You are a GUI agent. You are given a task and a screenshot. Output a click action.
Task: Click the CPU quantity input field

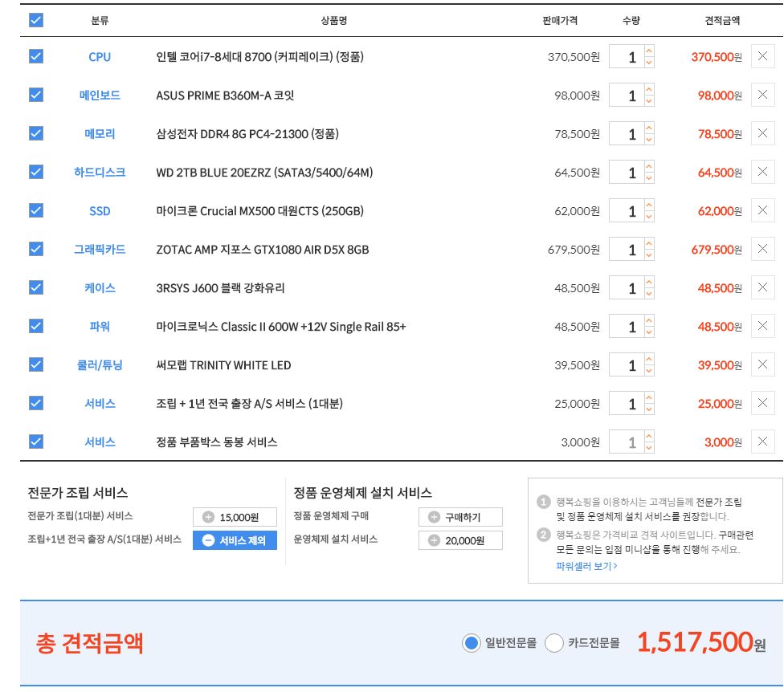coord(627,56)
